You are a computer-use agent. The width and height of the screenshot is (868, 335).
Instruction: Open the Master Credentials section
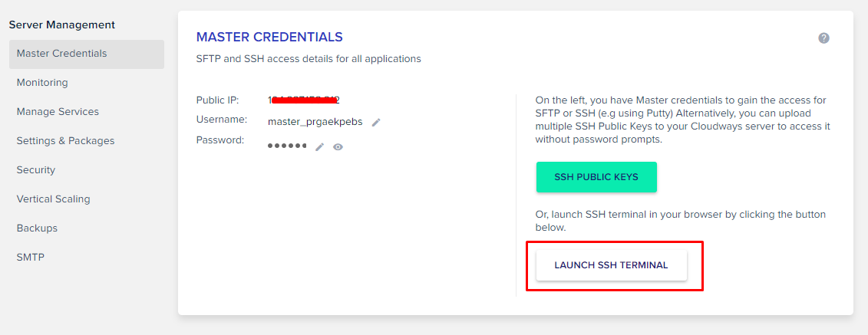(61, 54)
